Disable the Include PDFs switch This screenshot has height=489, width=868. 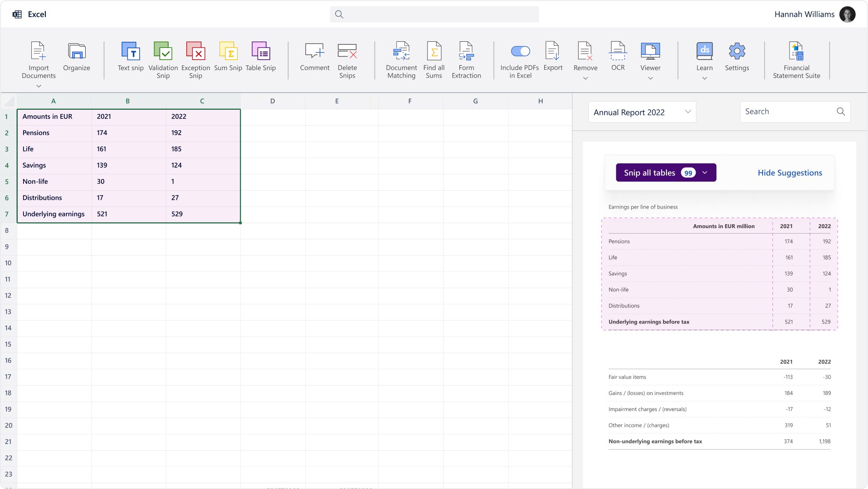tap(521, 51)
